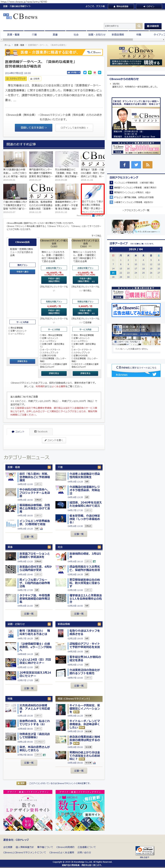
Task: Open 薬事 navigation tab
Action: point(55,35)
